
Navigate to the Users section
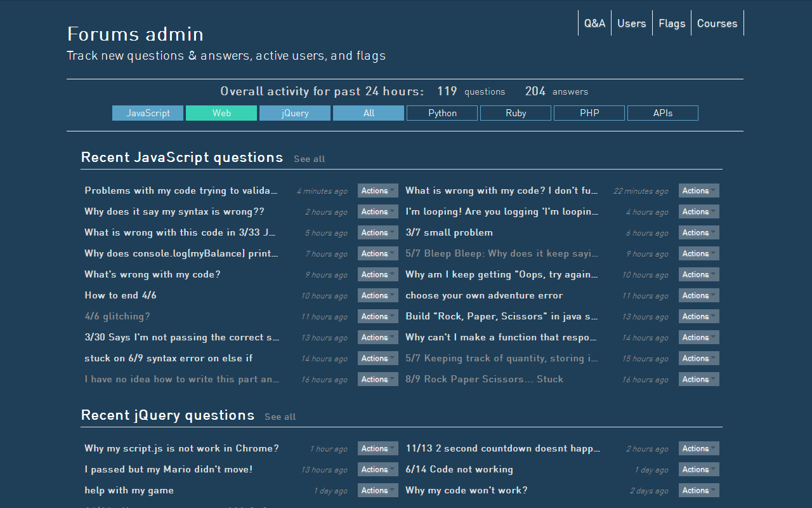[x=631, y=23]
